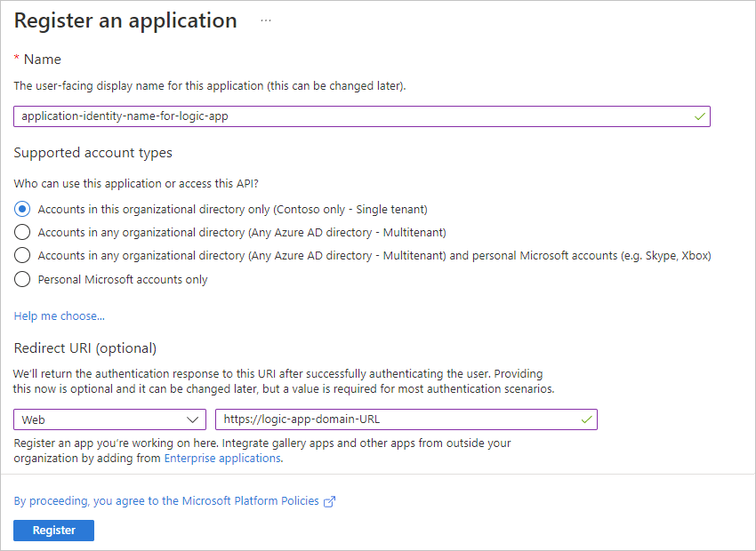756x551 pixels.
Task: Click the red required asterisk by Name
Action: click(17, 60)
